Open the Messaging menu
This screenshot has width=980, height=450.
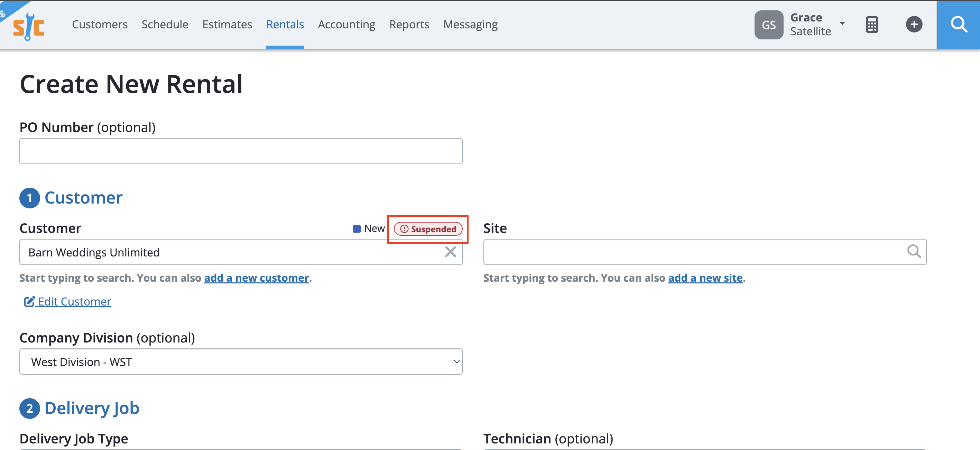point(470,25)
